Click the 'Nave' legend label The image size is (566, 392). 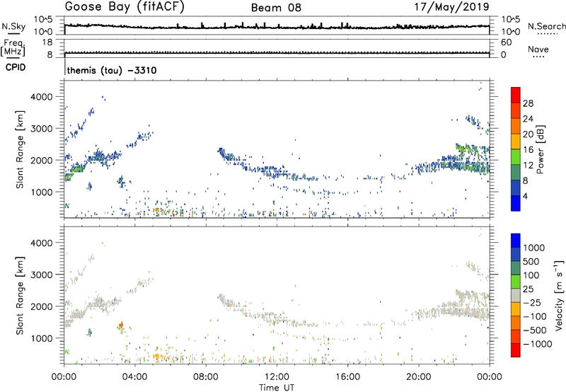pos(538,50)
